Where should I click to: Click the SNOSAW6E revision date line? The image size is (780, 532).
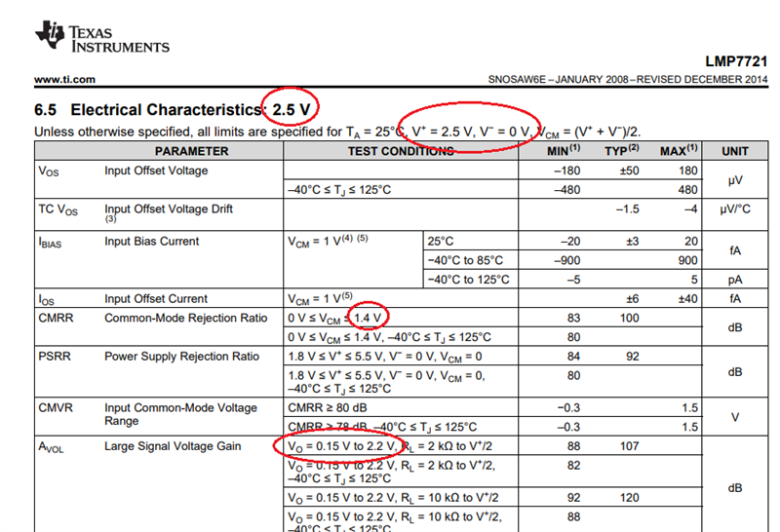(x=627, y=80)
